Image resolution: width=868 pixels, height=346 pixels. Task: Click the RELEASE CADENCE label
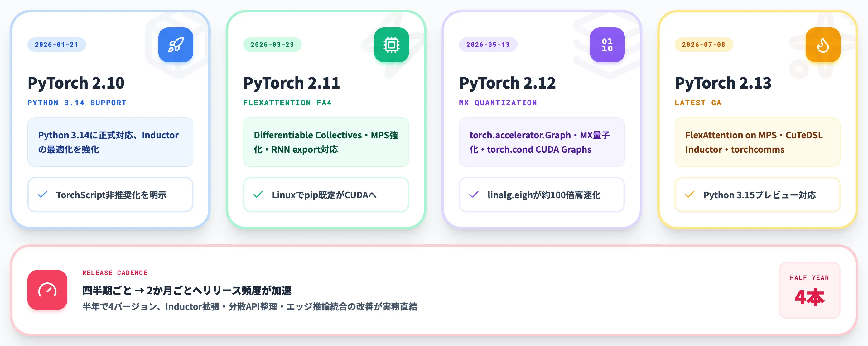pos(114,272)
